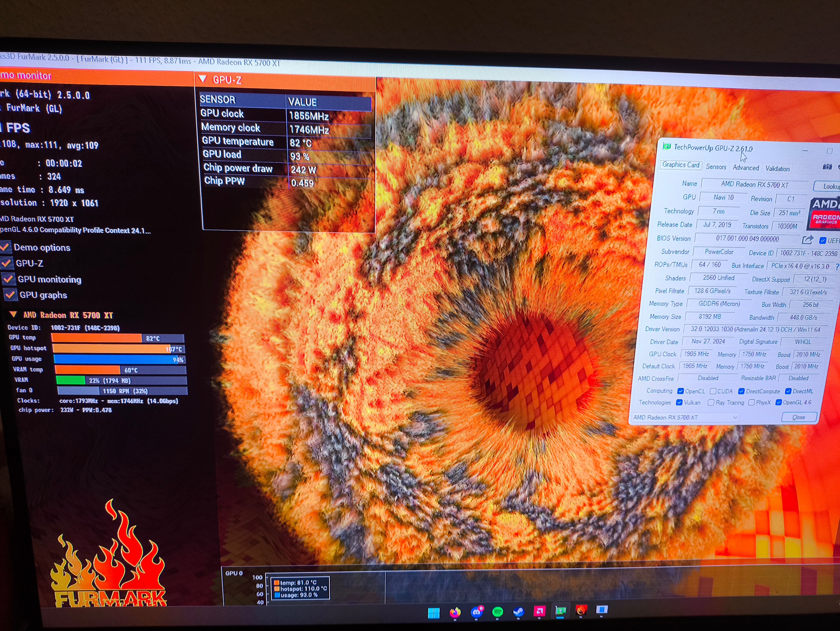The width and height of the screenshot is (840, 631).
Task: Uncheck the GPU monitoring option
Action: [x=8, y=279]
